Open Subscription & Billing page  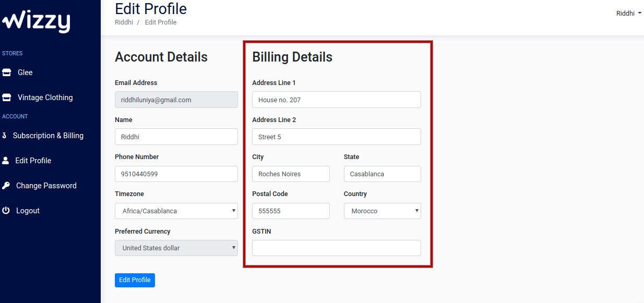(48, 136)
